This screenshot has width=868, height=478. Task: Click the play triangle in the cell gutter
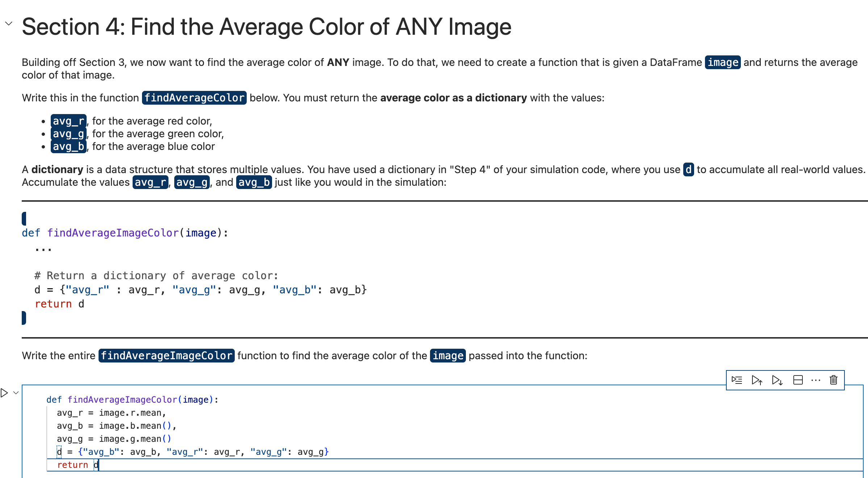[x=4, y=393]
